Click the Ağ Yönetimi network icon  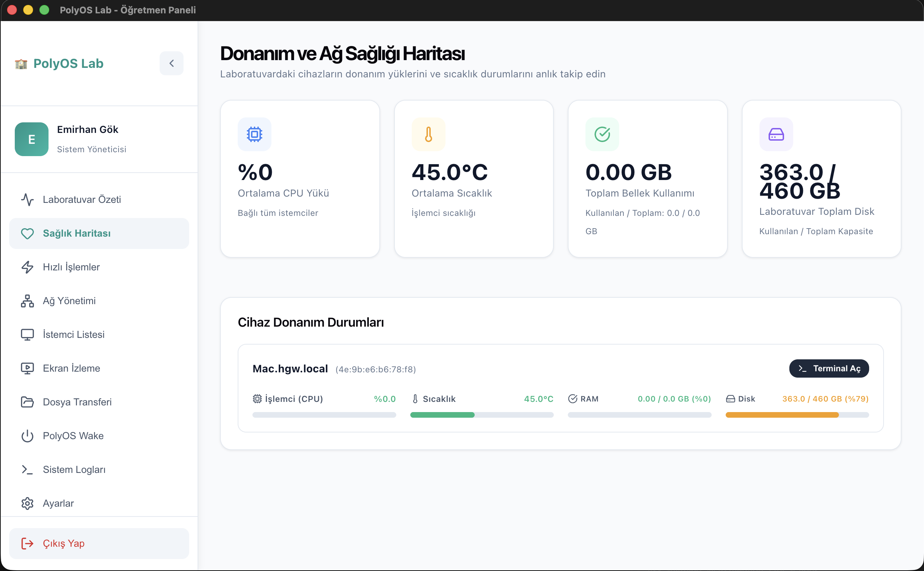coord(27,301)
